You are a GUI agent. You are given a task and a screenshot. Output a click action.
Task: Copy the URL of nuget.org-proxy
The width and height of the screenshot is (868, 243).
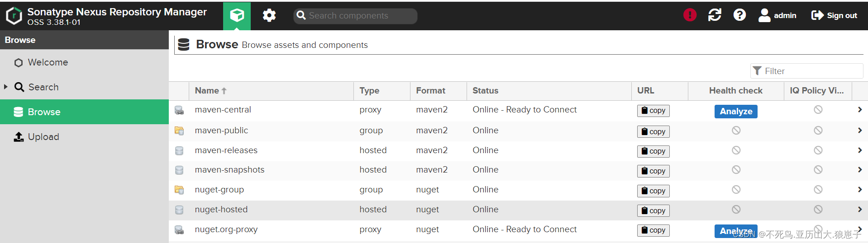click(x=653, y=230)
